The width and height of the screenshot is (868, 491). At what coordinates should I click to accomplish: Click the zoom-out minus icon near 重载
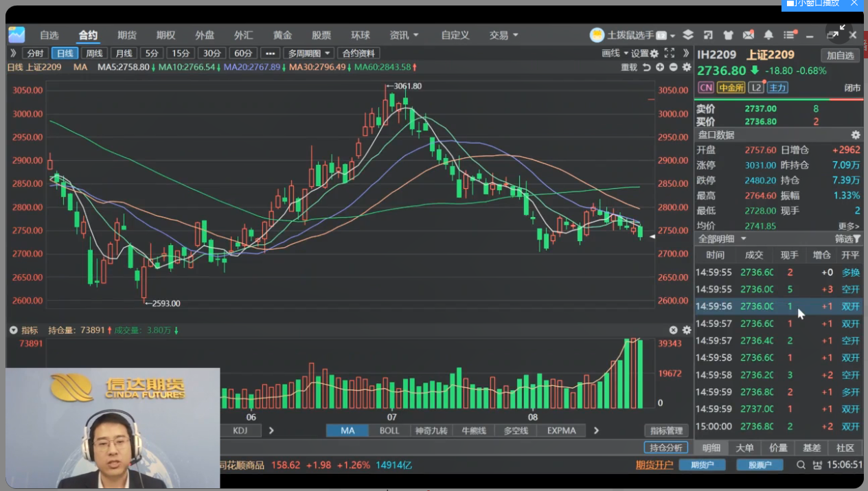[673, 67]
